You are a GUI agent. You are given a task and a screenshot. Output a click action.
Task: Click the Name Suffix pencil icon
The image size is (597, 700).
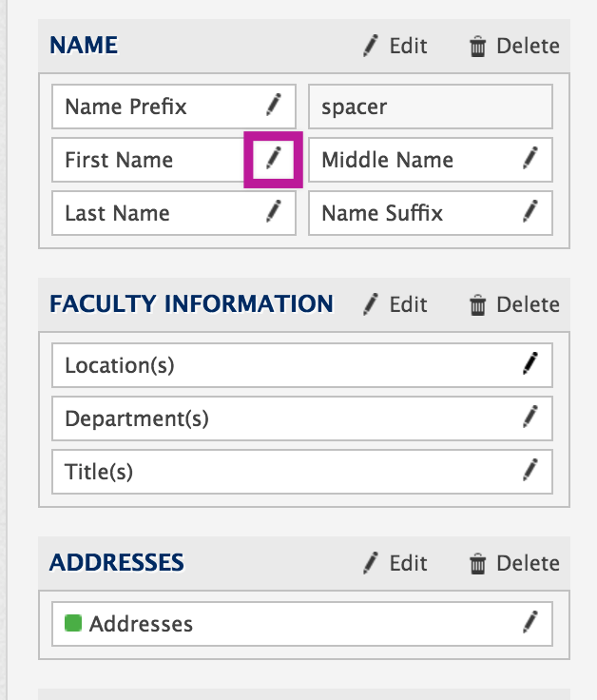coord(530,211)
